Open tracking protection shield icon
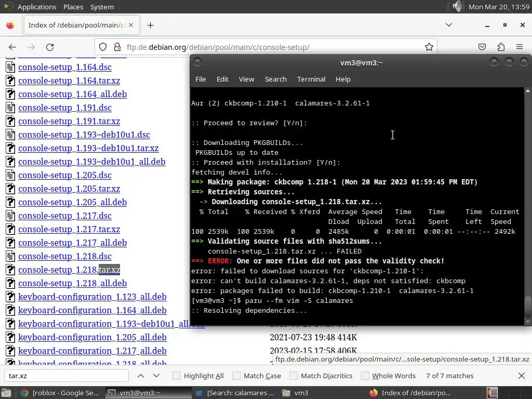The image size is (532, 399). click(103, 47)
